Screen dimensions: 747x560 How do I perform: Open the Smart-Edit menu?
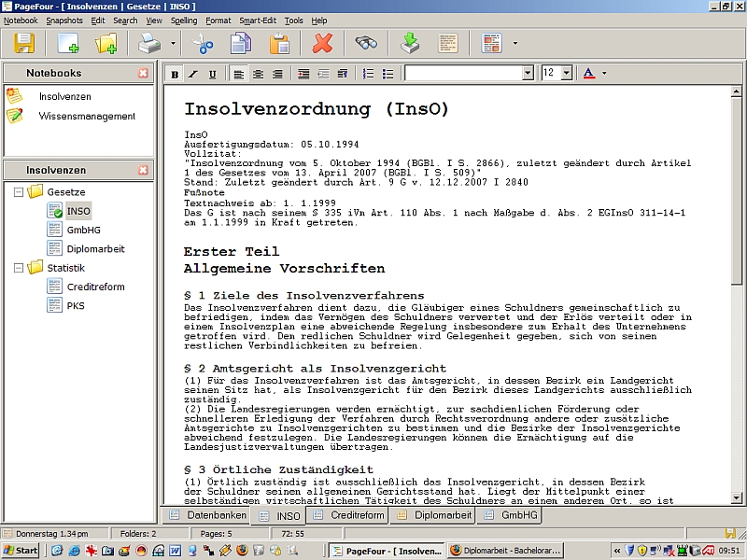(x=258, y=21)
